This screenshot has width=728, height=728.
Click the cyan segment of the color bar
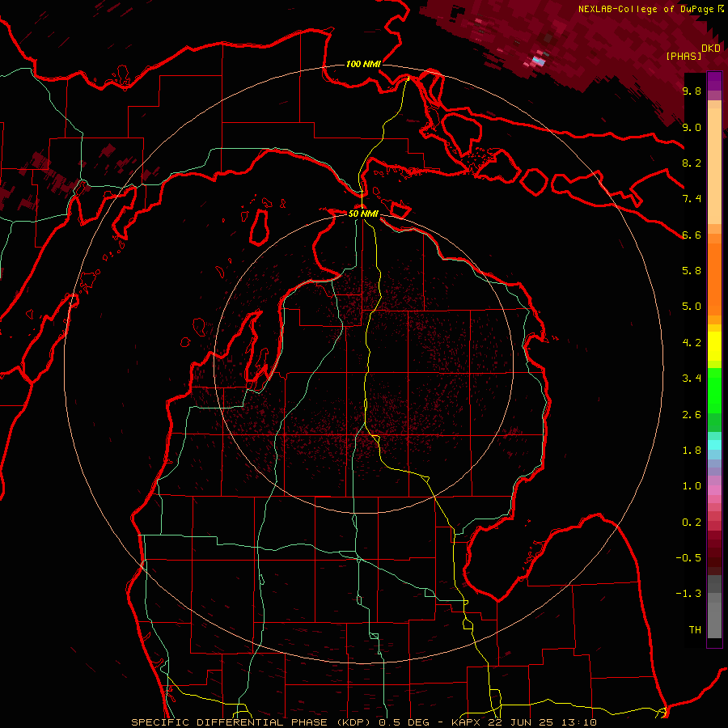(714, 445)
